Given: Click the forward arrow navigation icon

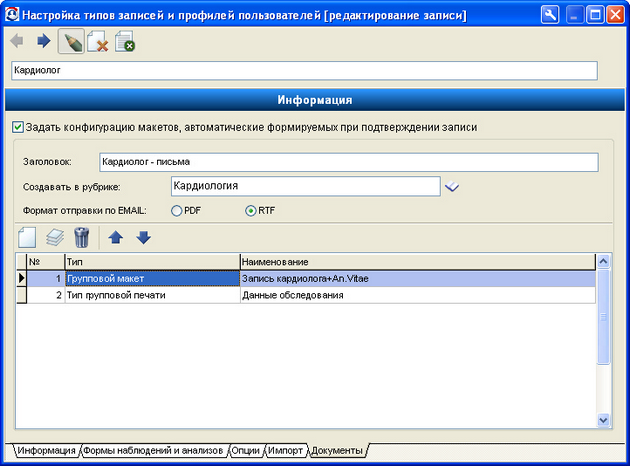Looking at the screenshot, I should point(43,41).
